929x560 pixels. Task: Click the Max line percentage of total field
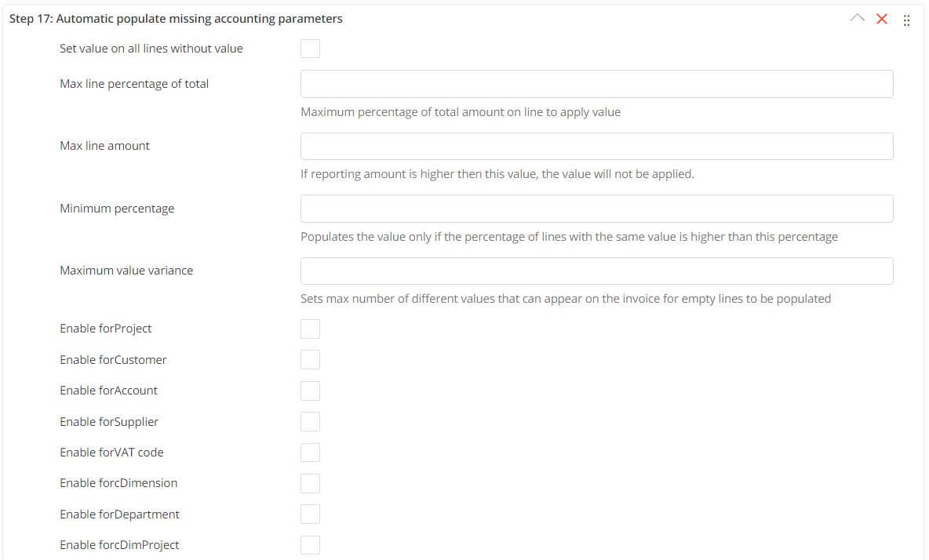point(596,84)
